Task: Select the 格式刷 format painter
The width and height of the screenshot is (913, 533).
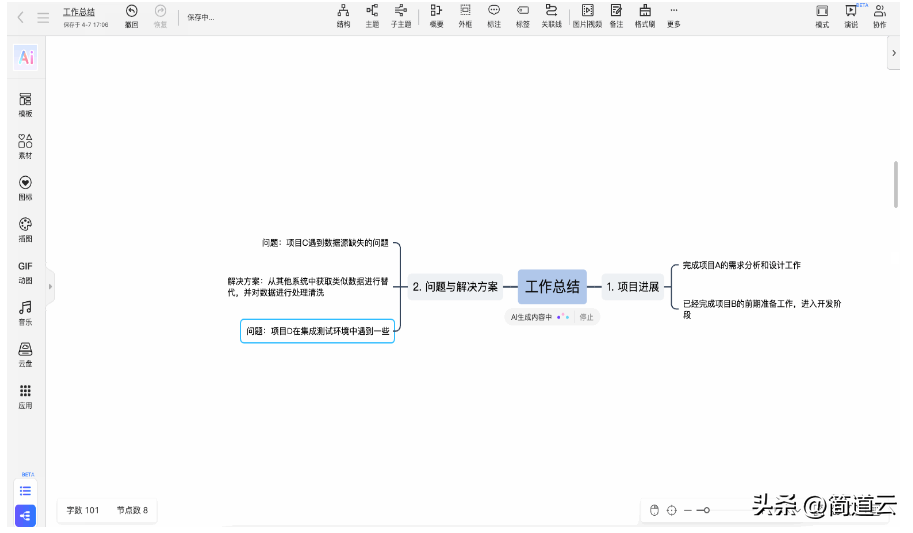Action: coord(645,15)
